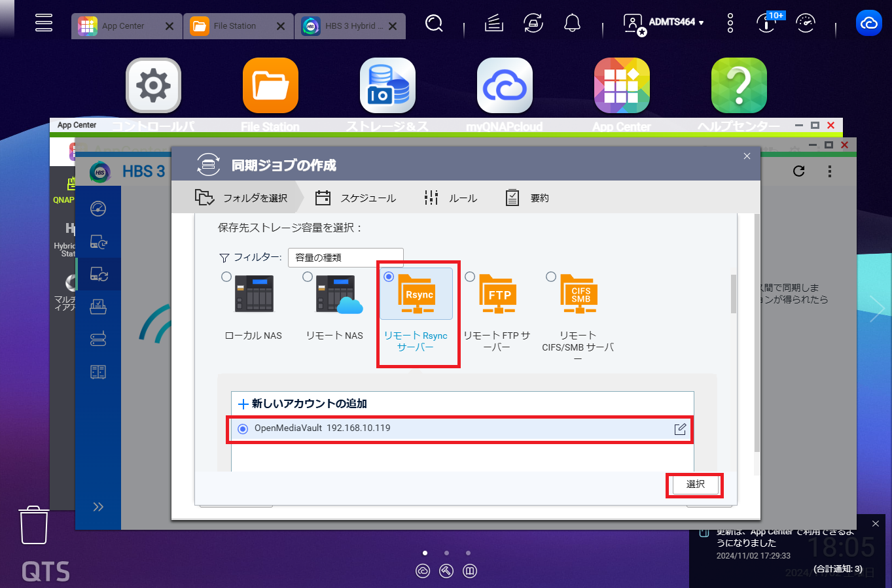Click the help book shortcut at bottom of desktop
Viewport: 892px width, 588px height.
click(x=470, y=571)
